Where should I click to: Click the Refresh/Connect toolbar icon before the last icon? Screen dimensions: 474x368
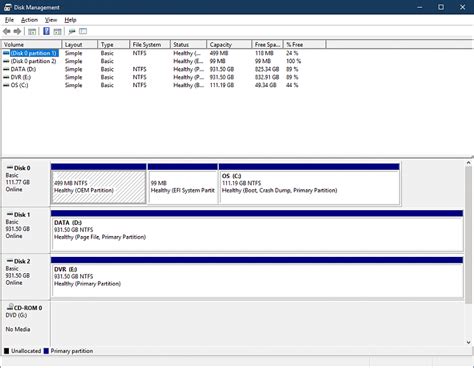(x=72, y=32)
